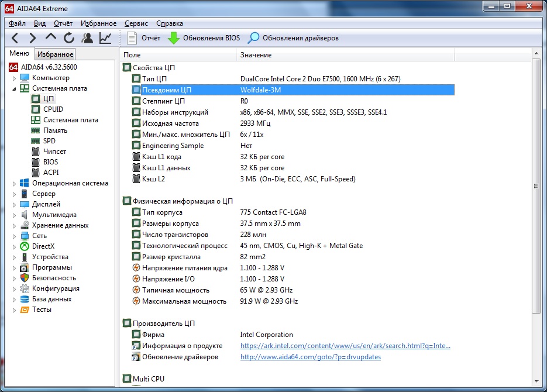Click Обновления BIOS toolbar button
The width and height of the screenshot is (547, 392).
[204, 37]
